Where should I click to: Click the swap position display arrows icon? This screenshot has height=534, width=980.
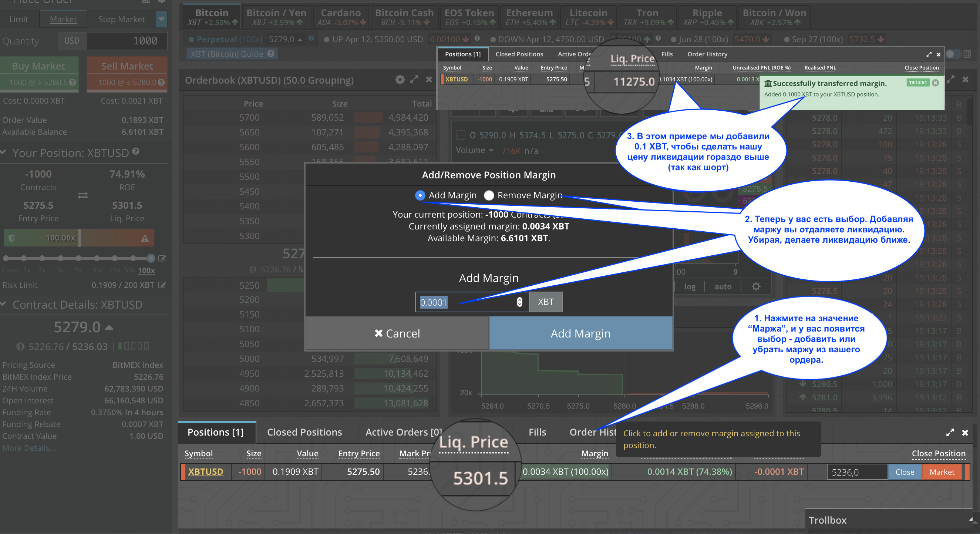[83, 195]
